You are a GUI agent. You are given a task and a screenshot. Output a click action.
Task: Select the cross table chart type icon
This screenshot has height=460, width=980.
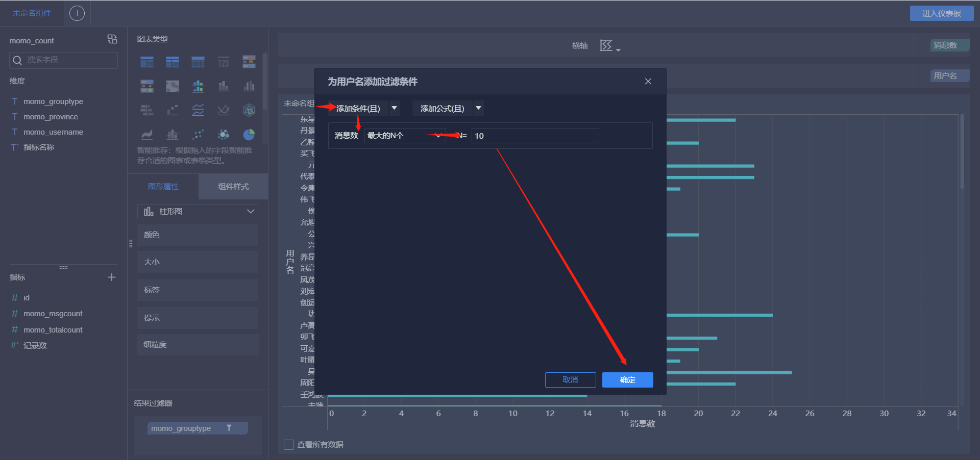click(173, 62)
